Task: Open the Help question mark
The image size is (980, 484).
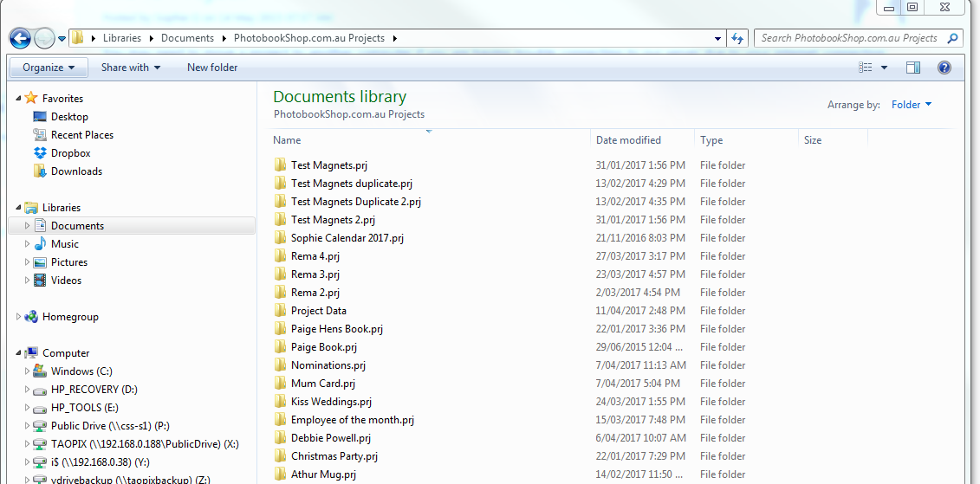Action: click(944, 68)
